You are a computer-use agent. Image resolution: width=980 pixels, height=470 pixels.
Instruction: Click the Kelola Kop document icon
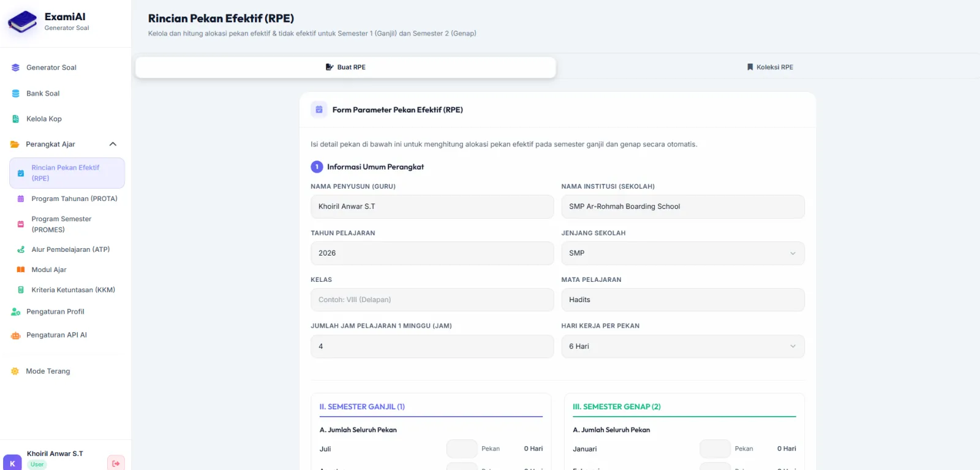coord(16,119)
